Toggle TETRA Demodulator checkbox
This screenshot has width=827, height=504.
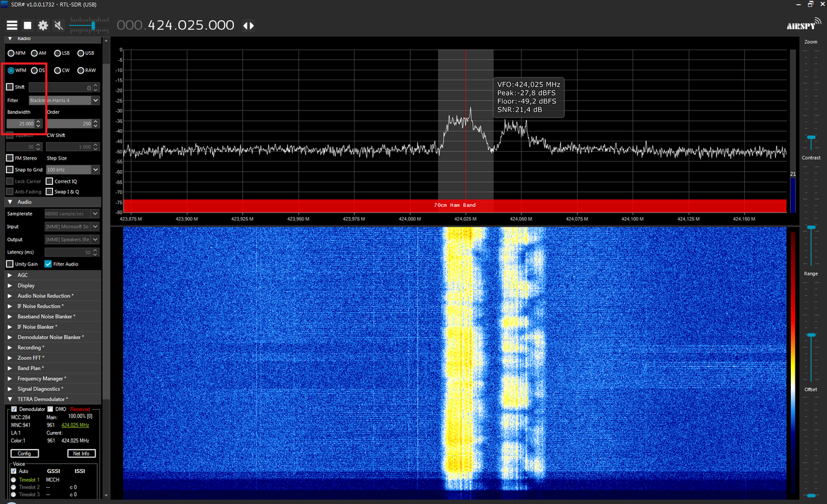14,409
